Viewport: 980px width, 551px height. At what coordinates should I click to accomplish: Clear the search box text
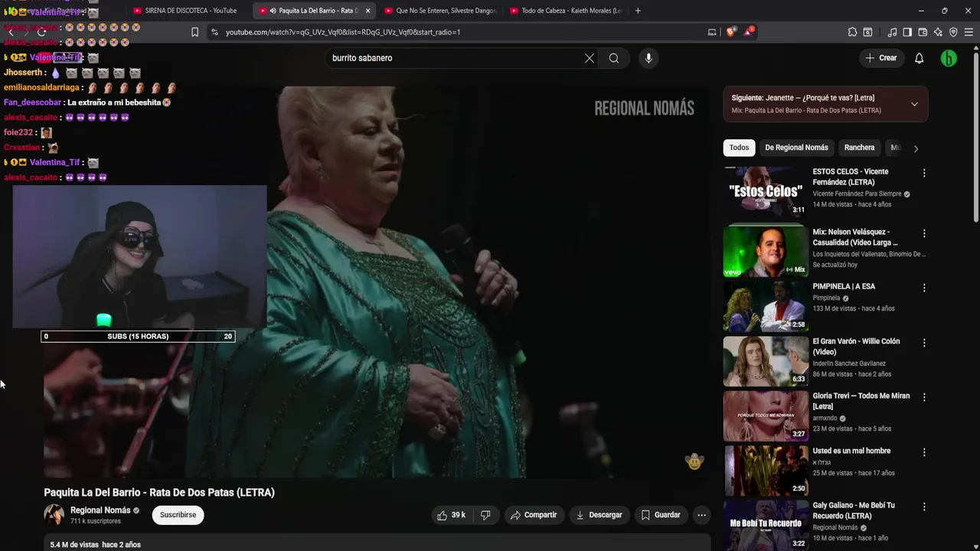[590, 58]
